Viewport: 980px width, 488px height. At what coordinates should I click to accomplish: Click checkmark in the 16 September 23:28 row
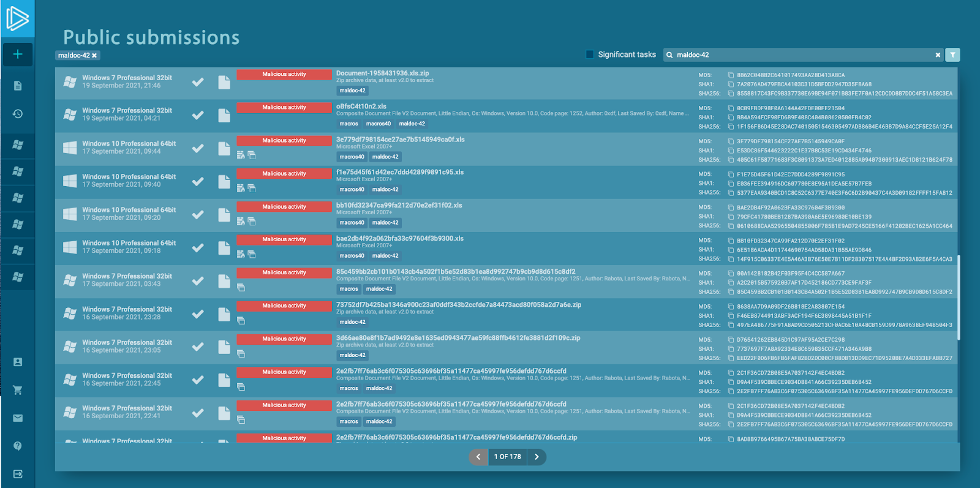pyautogui.click(x=198, y=313)
